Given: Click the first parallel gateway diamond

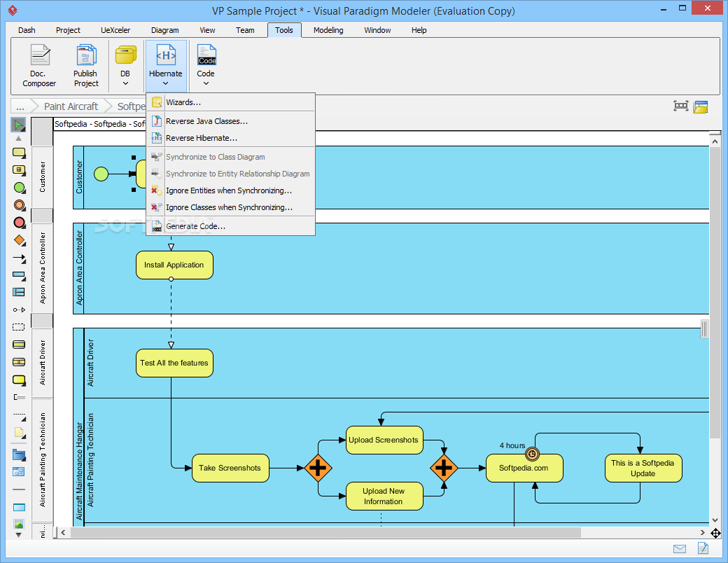Looking at the screenshot, I should click(x=318, y=468).
